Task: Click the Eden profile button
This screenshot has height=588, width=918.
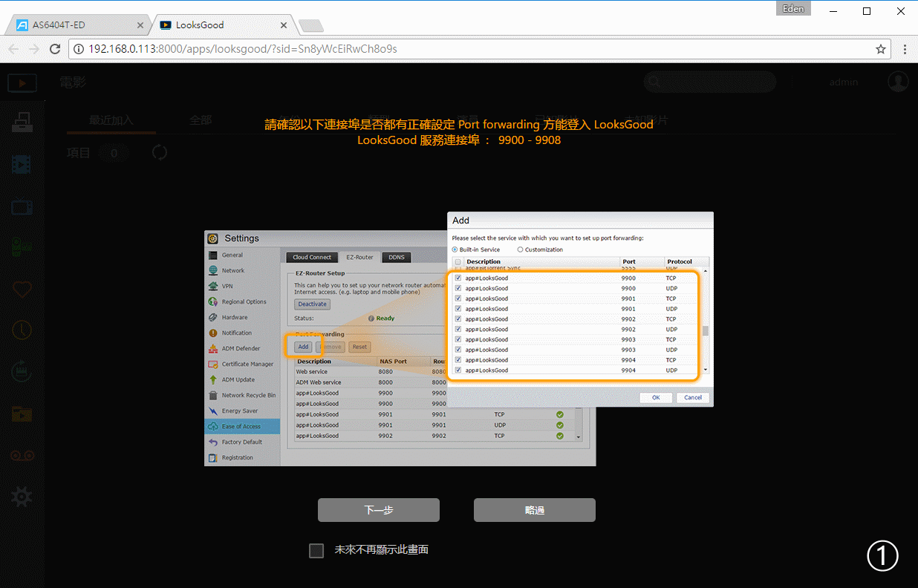Action: point(793,9)
